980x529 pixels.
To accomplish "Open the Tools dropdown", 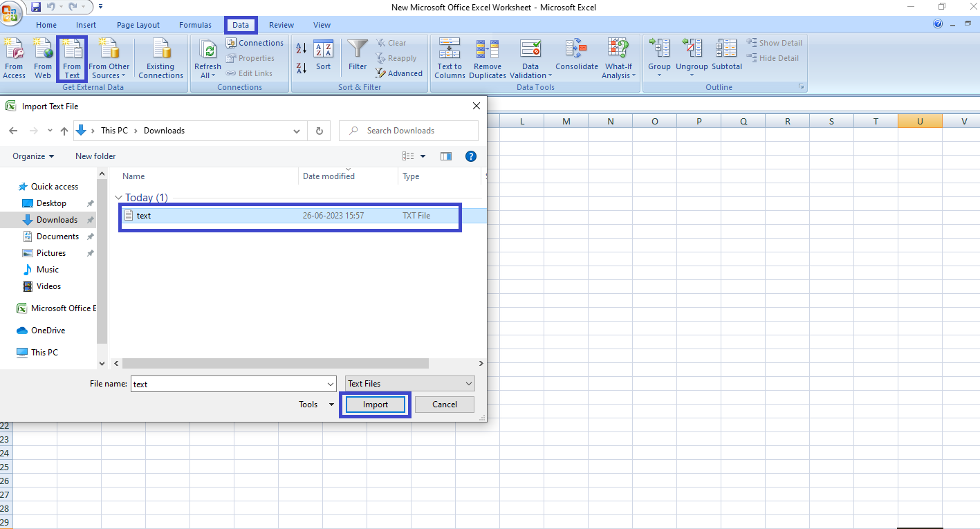I will 316,405.
